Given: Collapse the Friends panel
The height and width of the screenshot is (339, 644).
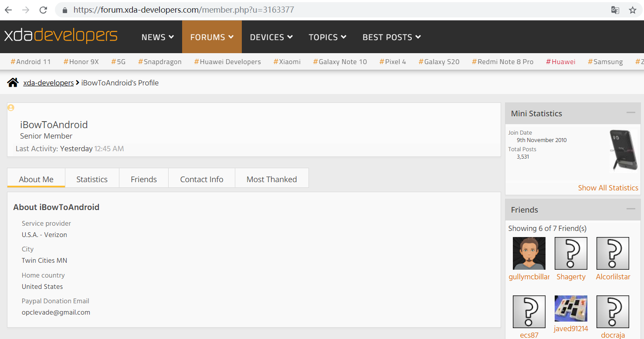Looking at the screenshot, I should click(x=630, y=209).
